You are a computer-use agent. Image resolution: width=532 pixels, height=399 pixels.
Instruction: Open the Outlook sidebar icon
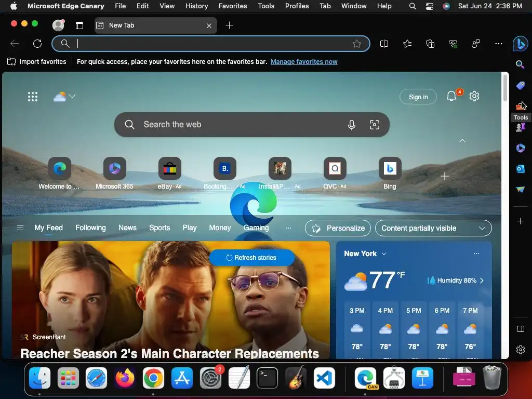pos(520,169)
